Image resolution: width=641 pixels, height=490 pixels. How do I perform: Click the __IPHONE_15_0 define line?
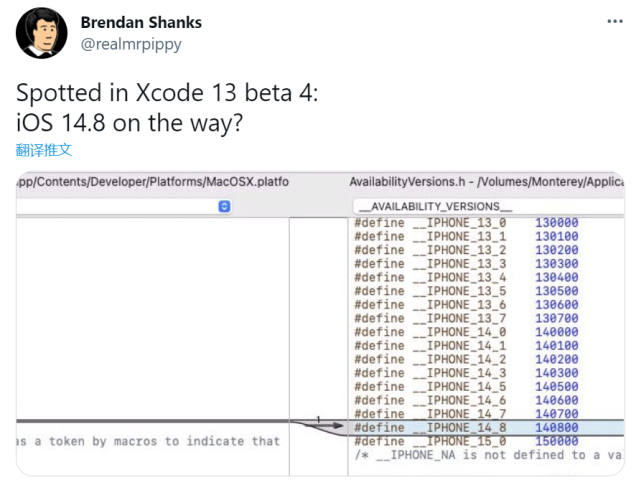tap(430, 441)
